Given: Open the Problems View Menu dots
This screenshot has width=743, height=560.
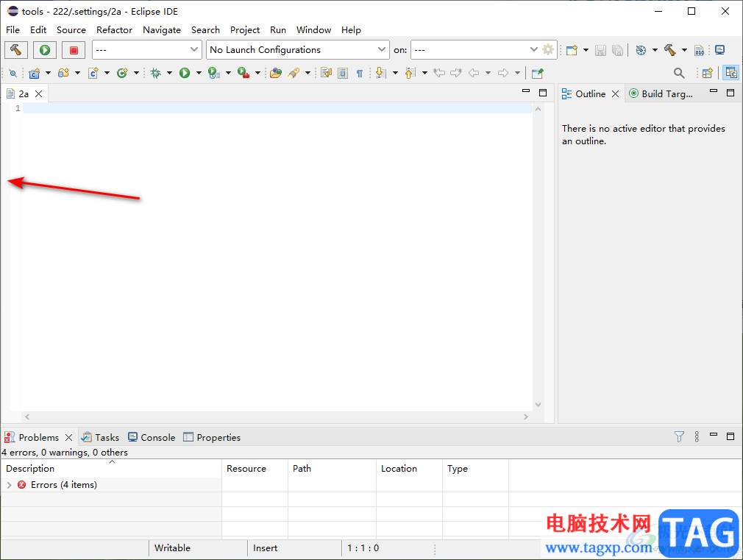Looking at the screenshot, I should [697, 436].
